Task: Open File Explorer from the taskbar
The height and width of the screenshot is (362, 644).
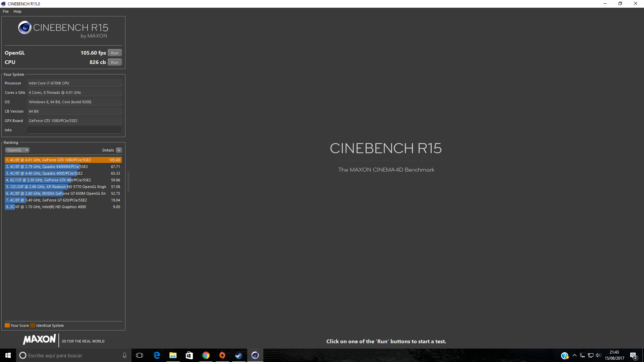Action: [173, 355]
